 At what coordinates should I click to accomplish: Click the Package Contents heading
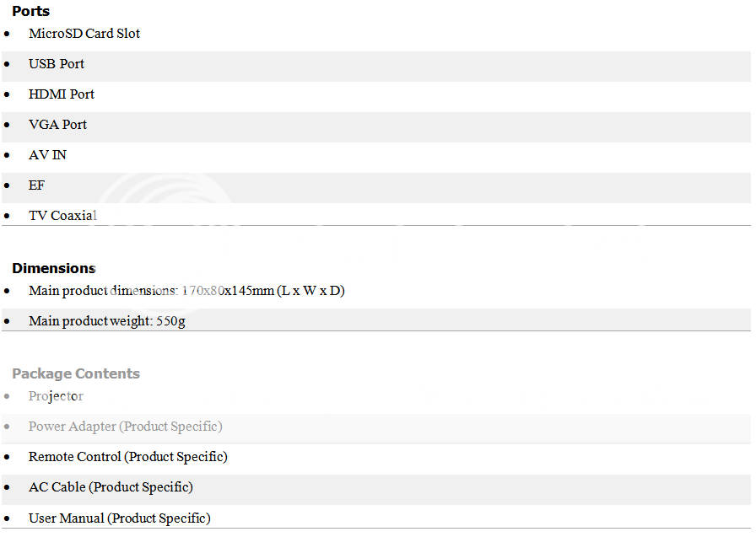pos(76,373)
